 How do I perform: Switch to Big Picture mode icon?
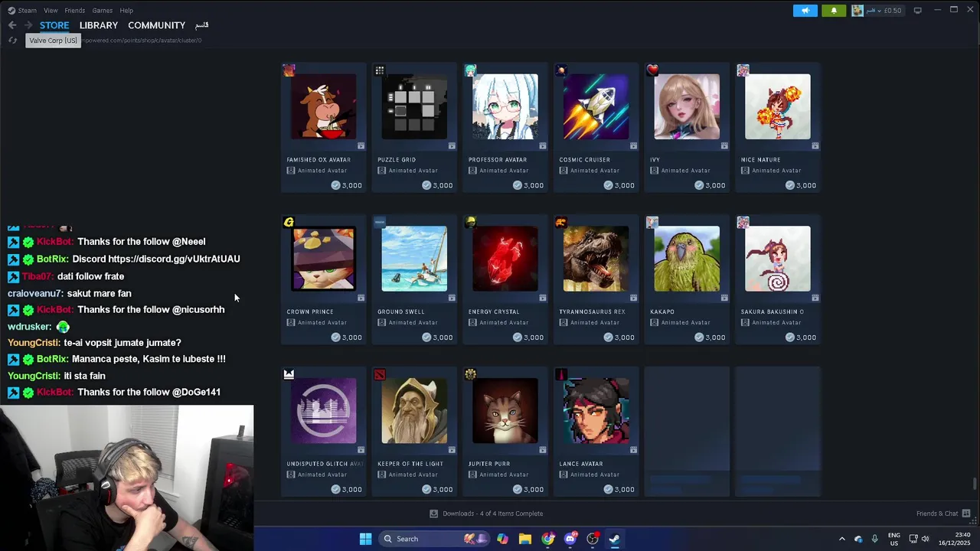point(917,11)
